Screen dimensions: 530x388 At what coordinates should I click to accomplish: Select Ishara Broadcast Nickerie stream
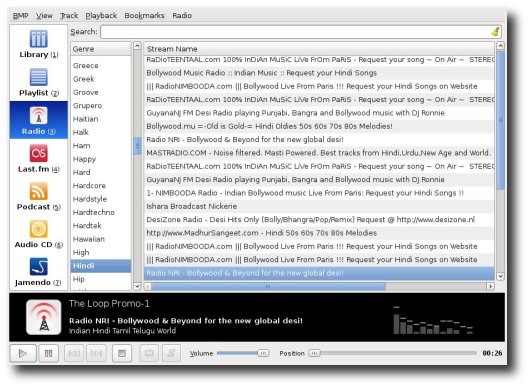[x=319, y=206]
